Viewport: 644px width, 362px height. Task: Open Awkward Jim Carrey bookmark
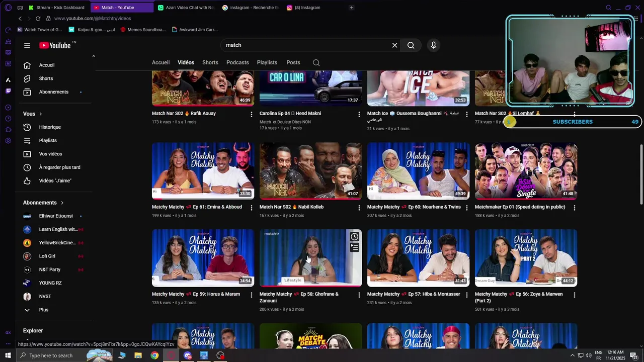195,30
